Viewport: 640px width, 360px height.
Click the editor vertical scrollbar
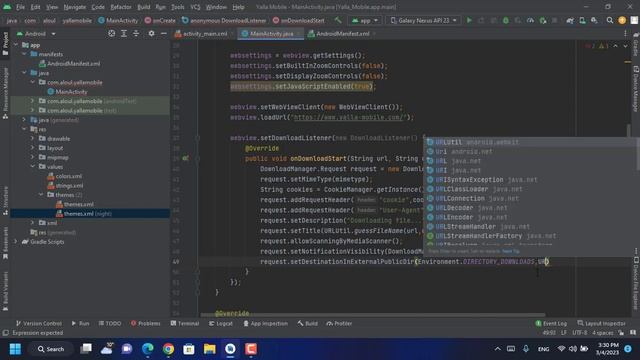pyautogui.click(x=628, y=131)
